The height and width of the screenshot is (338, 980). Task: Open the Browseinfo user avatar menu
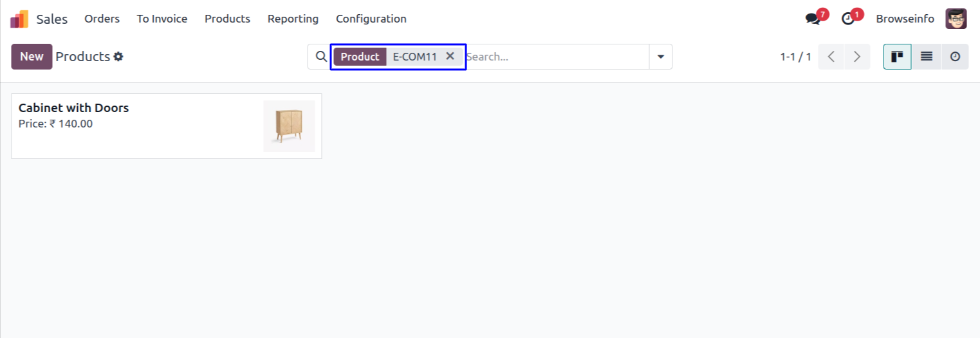pos(956,19)
